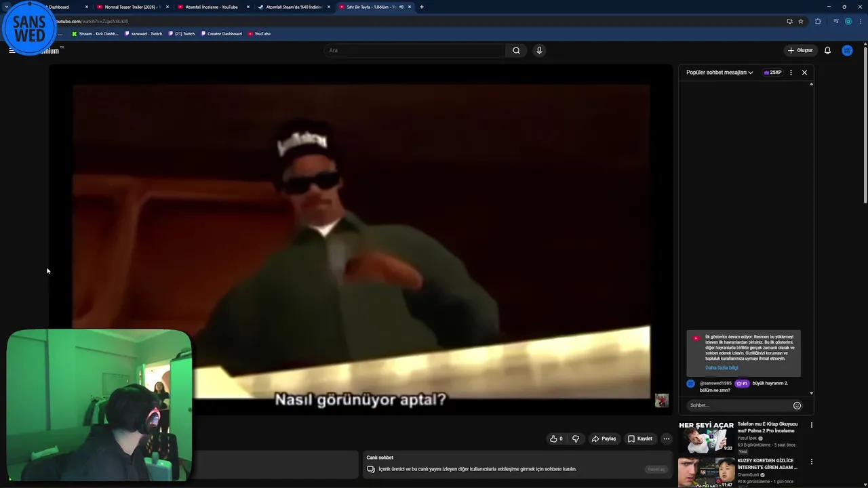Open the account avatar menu
868x488 pixels.
click(x=847, y=50)
